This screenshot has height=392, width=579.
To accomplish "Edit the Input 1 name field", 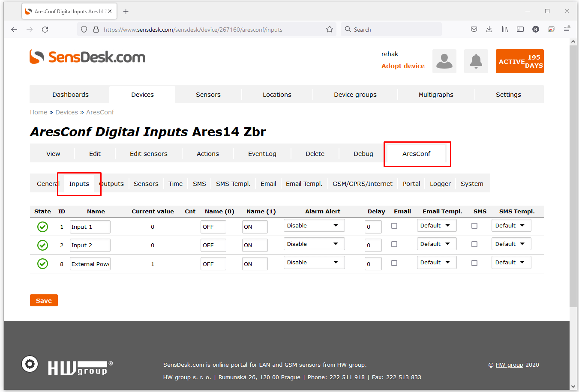I will 90,227.
